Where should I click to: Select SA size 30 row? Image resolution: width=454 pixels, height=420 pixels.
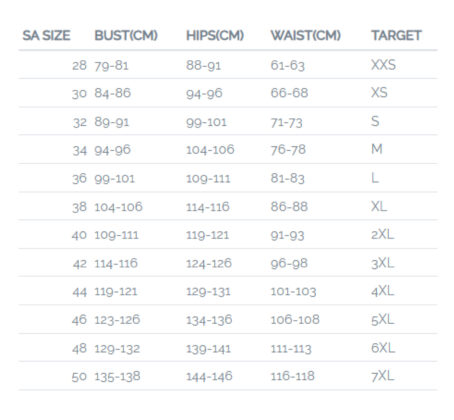[x=228, y=93]
